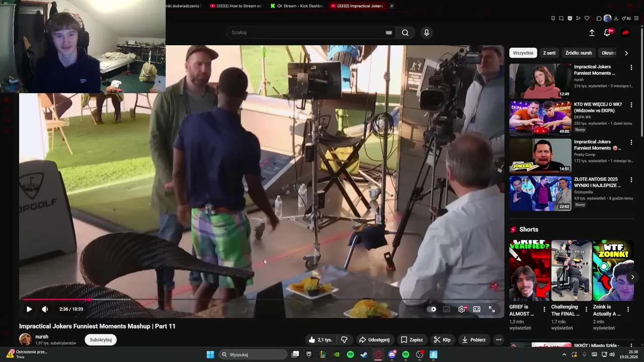
Task: Mute the video with the speaker icon
Action: [x=45, y=309]
